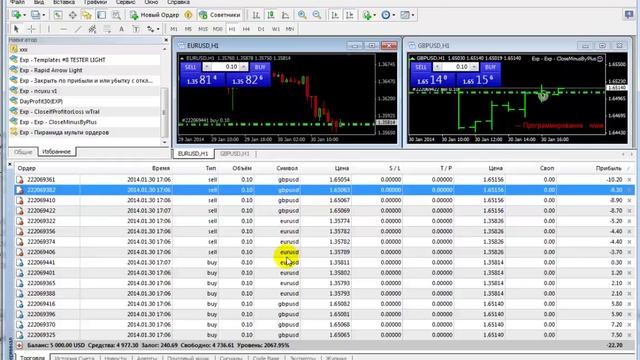The image size is (640, 360).
Task: Toggle the Auto Scroll chart icon
Action: click(x=335, y=15)
